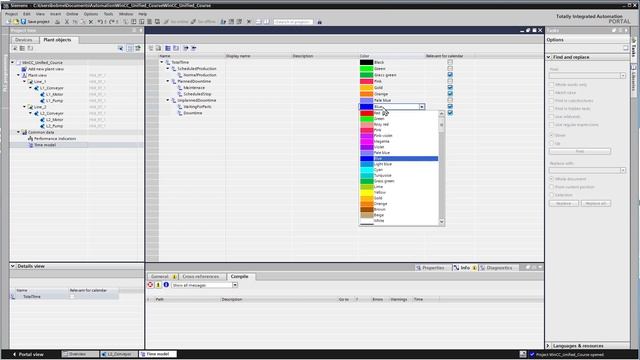Click the Add new plant view icon
Screen dimensions: 640x360
click(x=24, y=69)
